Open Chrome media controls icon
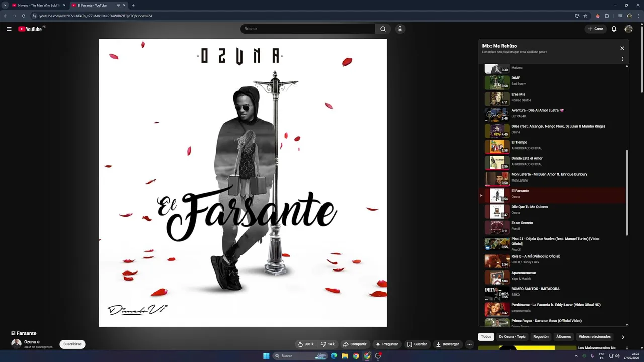Image resolution: width=644 pixels, height=362 pixels. pos(620,16)
